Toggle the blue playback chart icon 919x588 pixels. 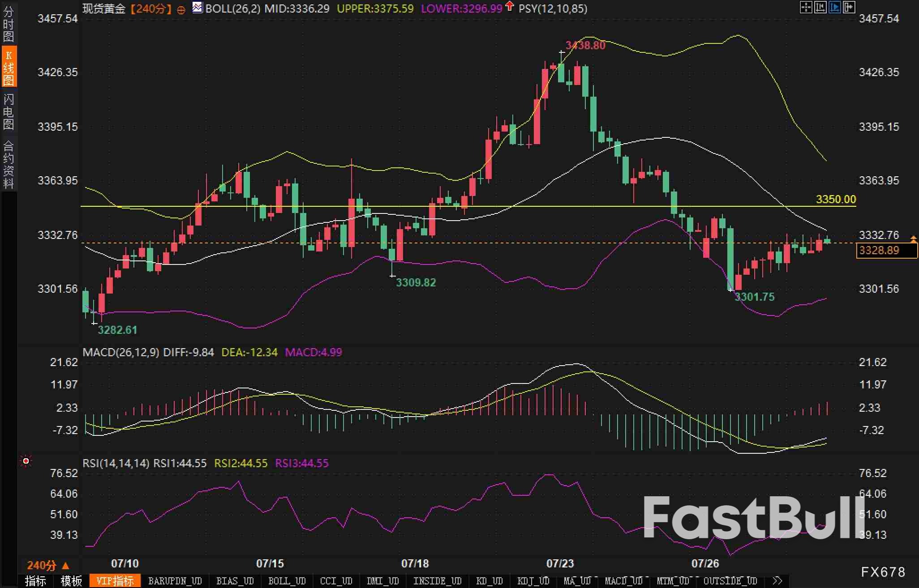[834, 7]
